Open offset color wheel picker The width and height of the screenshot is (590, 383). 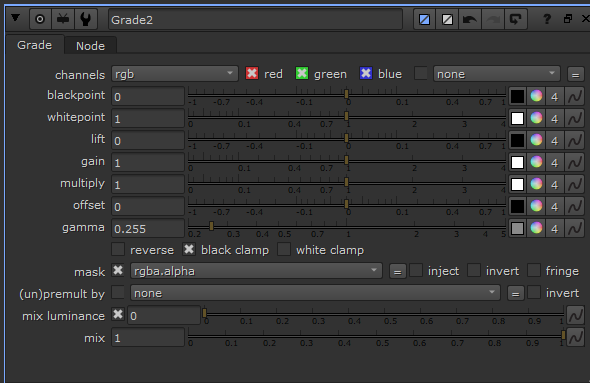[x=536, y=206]
